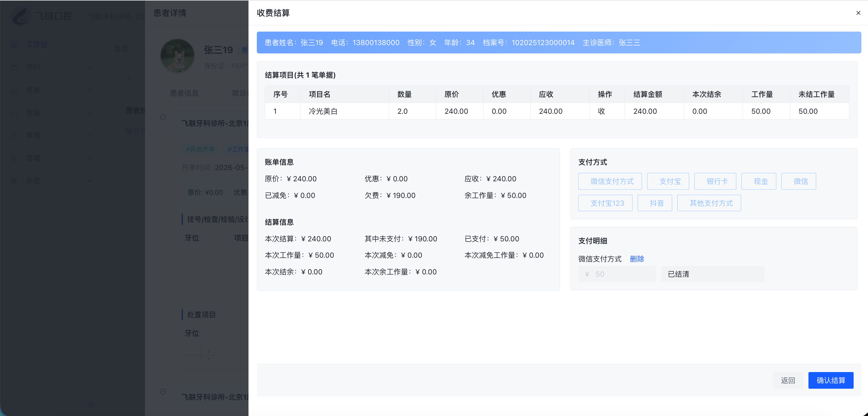Click the 系统 gear sidebar icon

(14, 181)
